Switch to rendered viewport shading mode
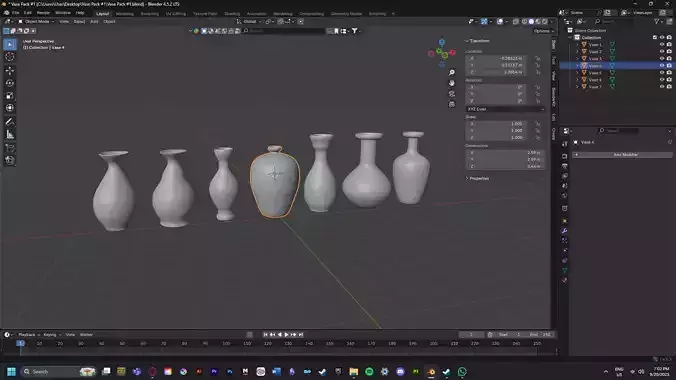Image resolution: width=676 pixels, height=380 pixels. coord(545,21)
